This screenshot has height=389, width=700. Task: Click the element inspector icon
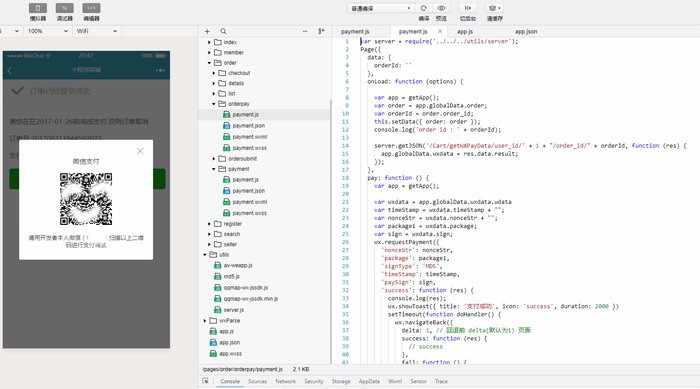pyautogui.click(x=205, y=381)
